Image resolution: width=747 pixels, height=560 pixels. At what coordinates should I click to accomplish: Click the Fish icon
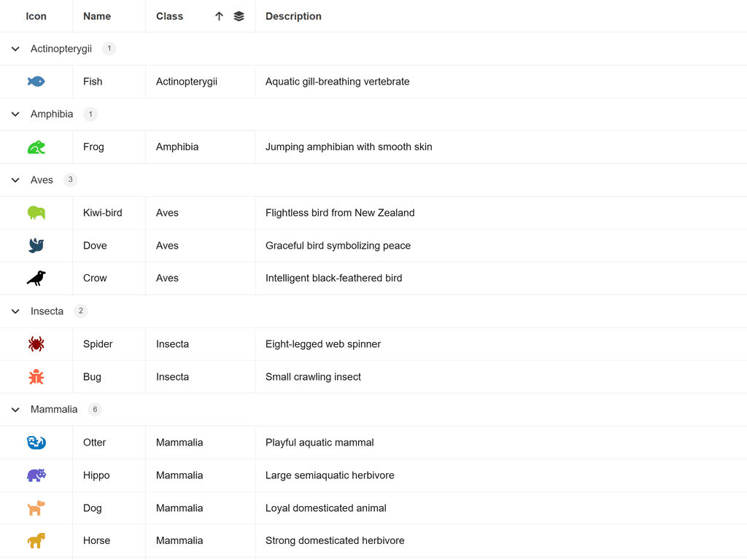pos(35,81)
